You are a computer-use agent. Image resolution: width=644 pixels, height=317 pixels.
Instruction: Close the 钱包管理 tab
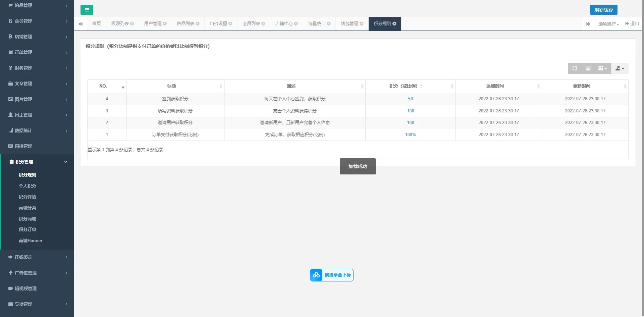coord(362,24)
